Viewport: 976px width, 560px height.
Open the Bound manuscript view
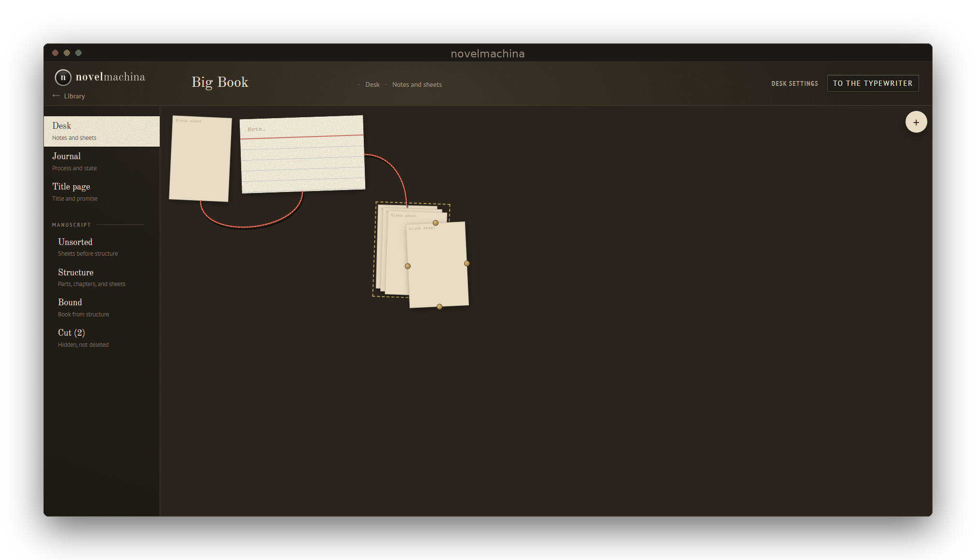pyautogui.click(x=102, y=308)
